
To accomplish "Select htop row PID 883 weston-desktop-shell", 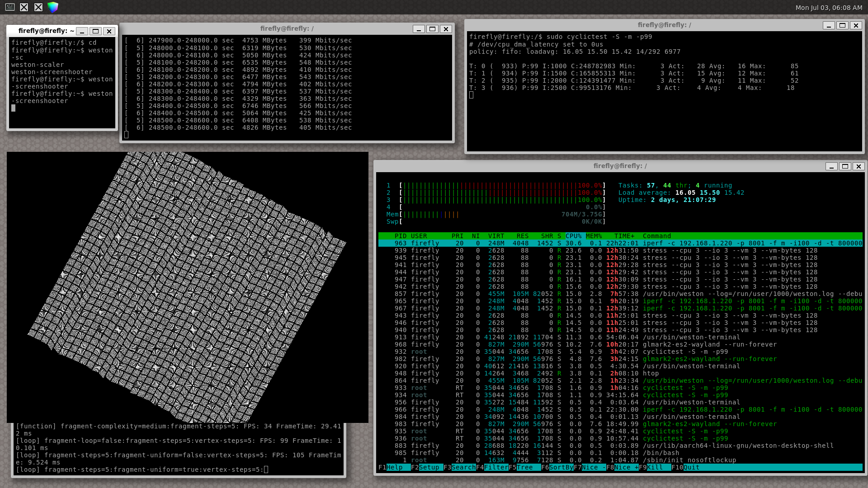I will pyautogui.click(x=620, y=446).
